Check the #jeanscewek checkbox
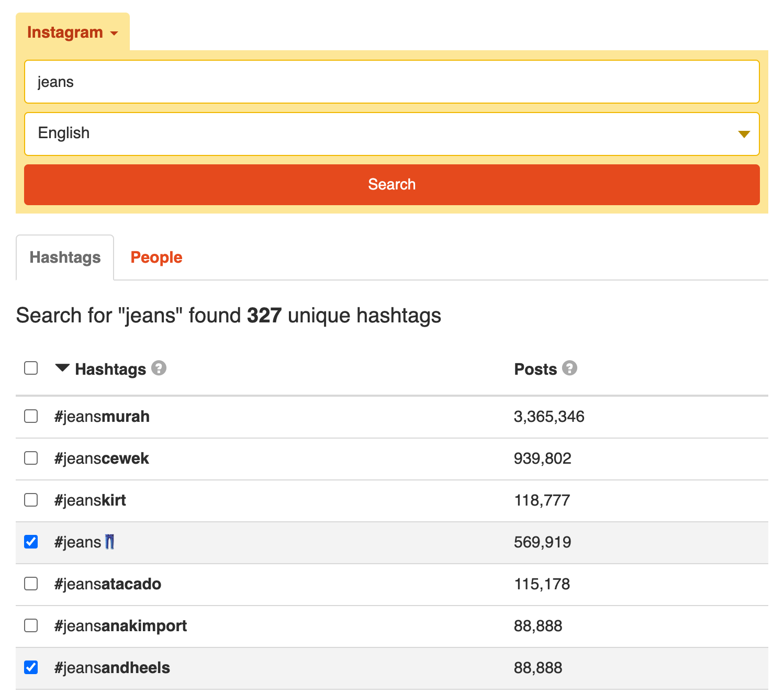 (31, 458)
